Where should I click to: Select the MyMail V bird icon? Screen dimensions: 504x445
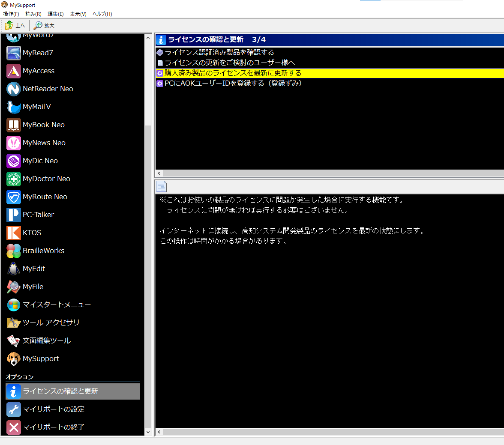pos(14,107)
